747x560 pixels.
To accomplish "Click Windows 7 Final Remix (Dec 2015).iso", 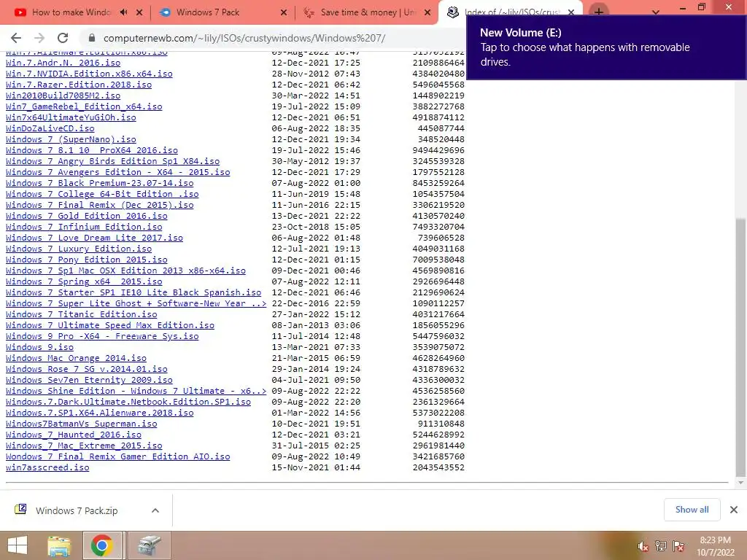I will tap(99, 205).
